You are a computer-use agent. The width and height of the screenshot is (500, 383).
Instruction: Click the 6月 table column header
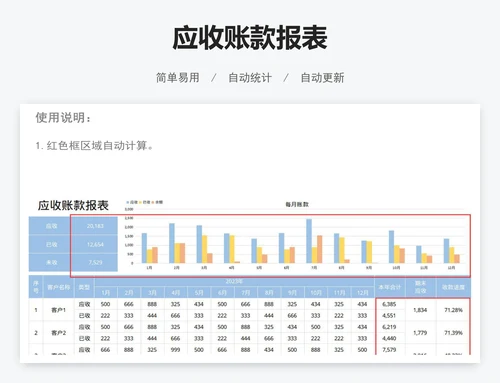coord(222,292)
